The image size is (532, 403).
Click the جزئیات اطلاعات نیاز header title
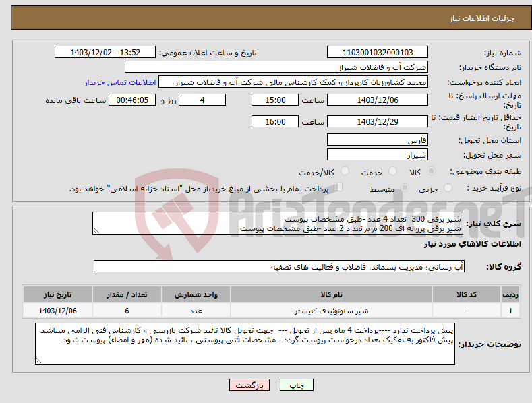(482, 18)
